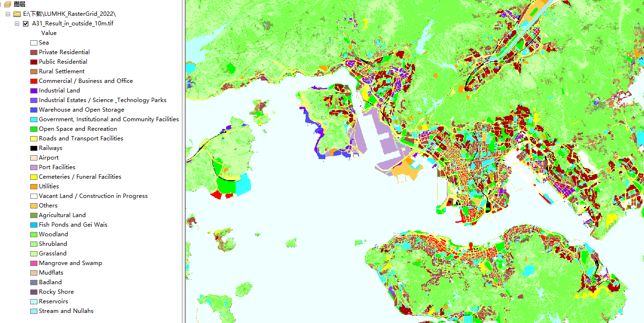The width and height of the screenshot is (644, 323).
Task: Open the Mangrove and Swamp pink swatch
Action: (34, 263)
